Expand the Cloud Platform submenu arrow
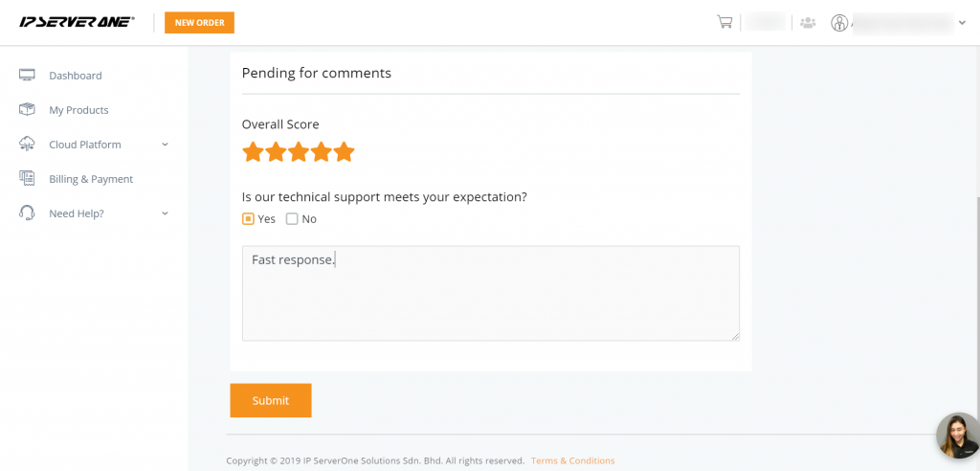 click(x=165, y=145)
